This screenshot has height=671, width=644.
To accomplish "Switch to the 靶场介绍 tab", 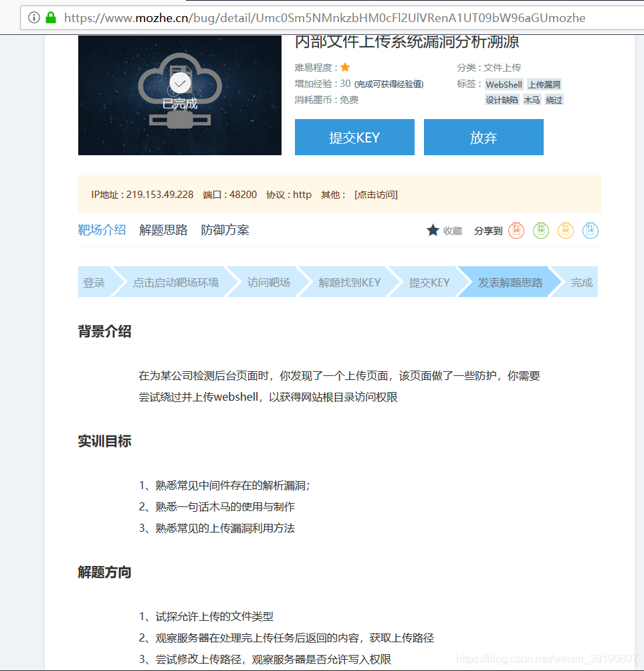I will [102, 230].
